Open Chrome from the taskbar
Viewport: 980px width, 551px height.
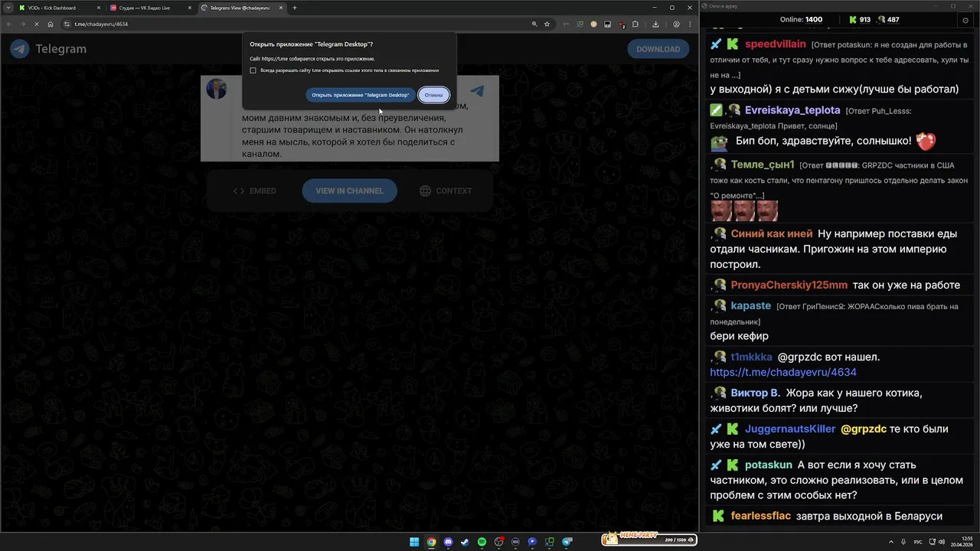[x=431, y=542]
